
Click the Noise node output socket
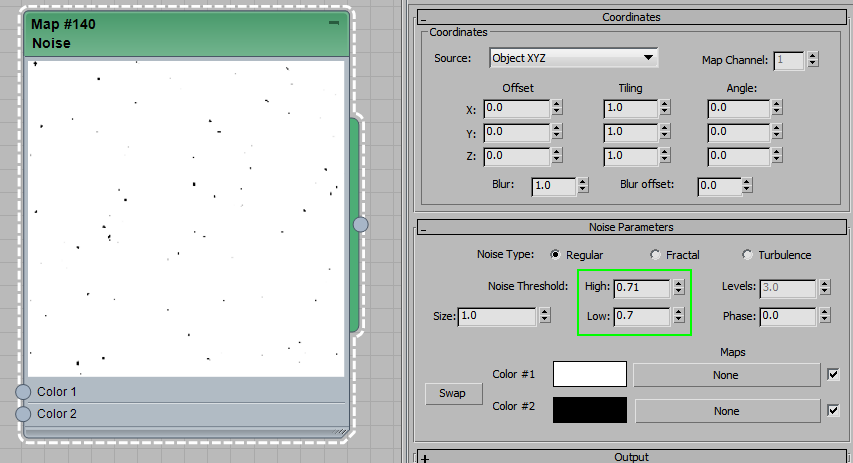point(360,225)
